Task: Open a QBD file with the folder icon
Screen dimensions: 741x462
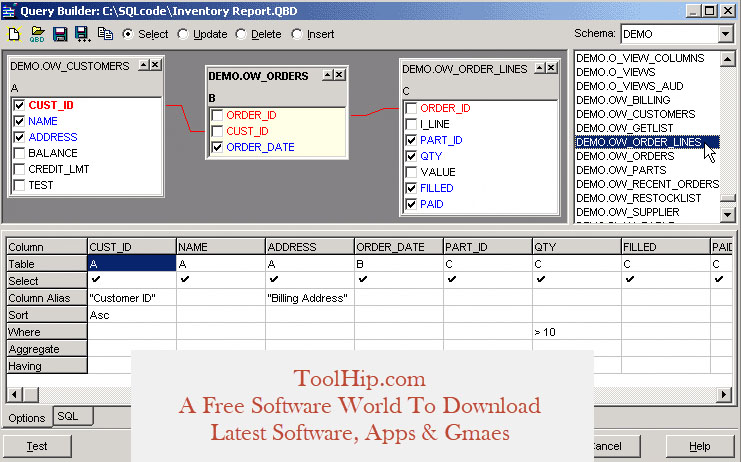Action: point(37,34)
